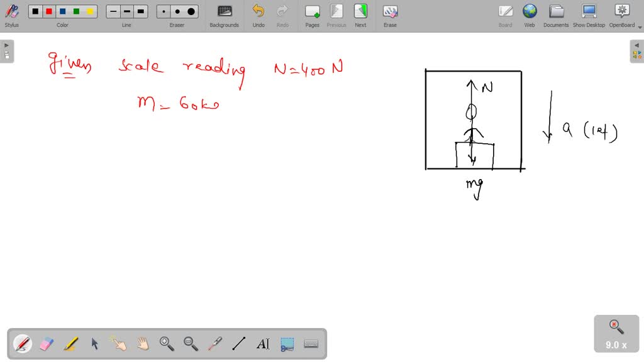Select the text tool
This screenshot has width=644, height=362.
(x=263, y=344)
